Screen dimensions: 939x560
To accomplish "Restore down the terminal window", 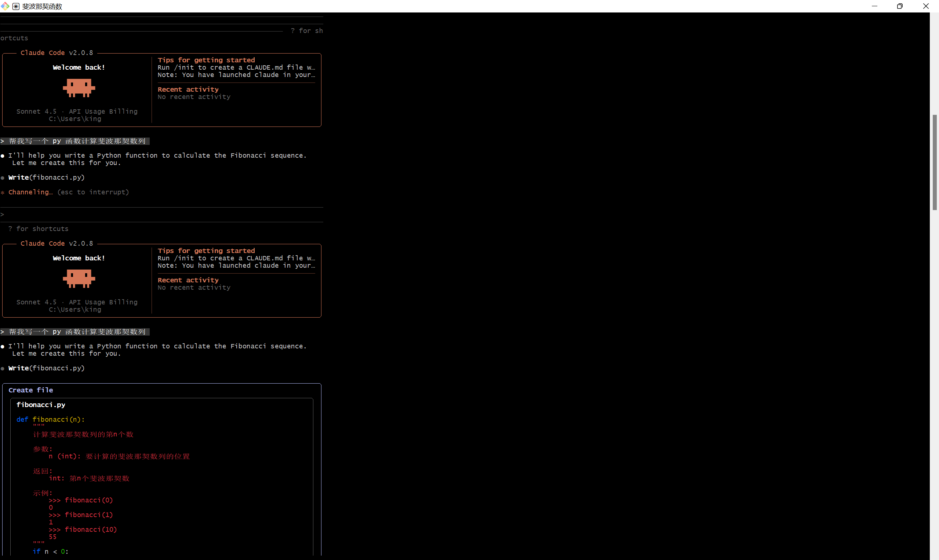I will coord(900,6).
